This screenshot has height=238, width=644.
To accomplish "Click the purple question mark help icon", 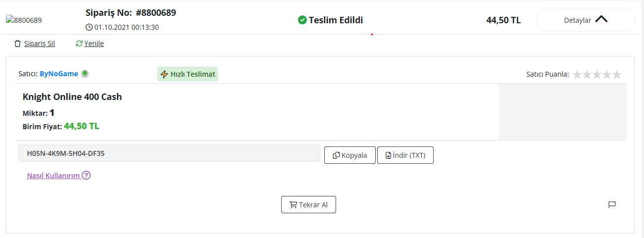I will tap(86, 175).
